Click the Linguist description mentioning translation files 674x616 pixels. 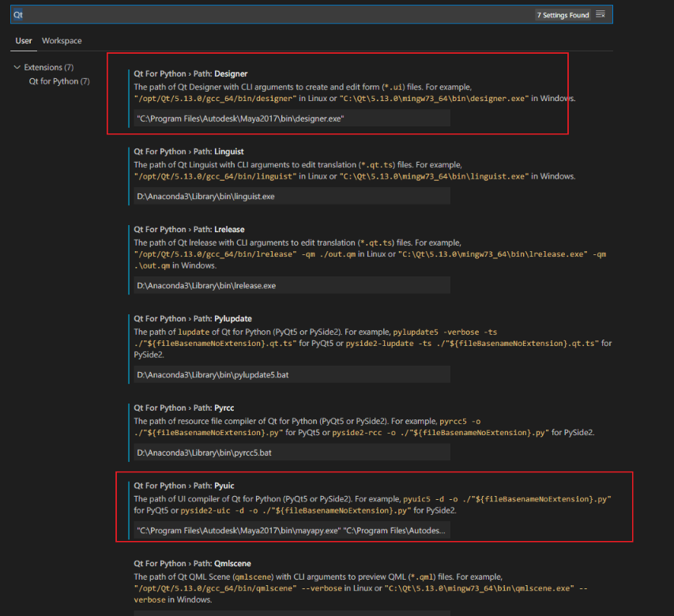(355, 171)
